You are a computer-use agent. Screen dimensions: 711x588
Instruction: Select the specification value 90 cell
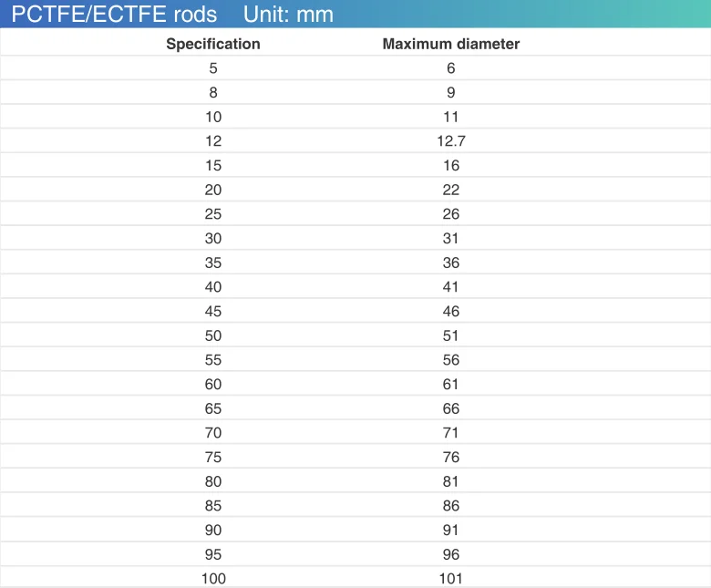pos(213,530)
